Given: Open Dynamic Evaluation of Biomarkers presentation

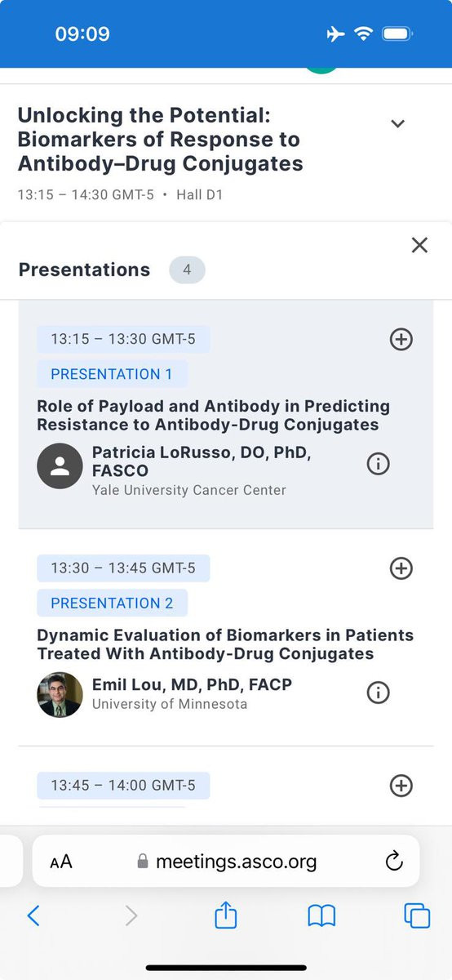Looking at the screenshot, I should tap(225, 644).
